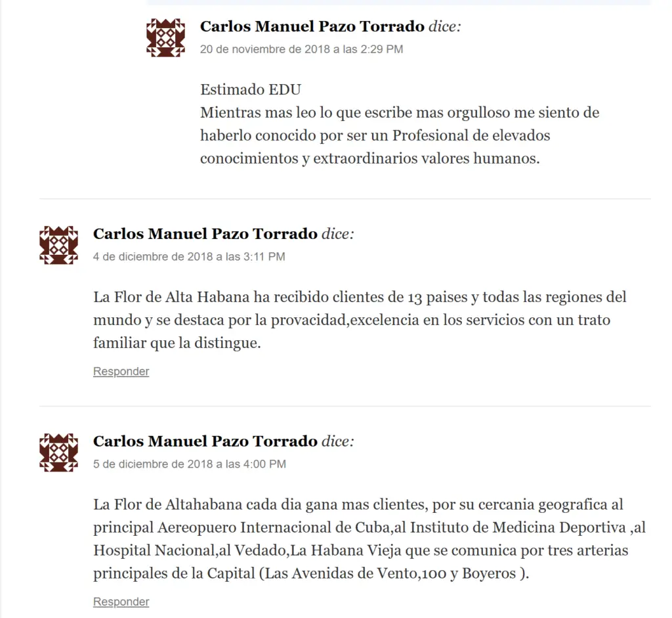This screenshot has width=672, height=618.
Task: Open the author name on the 2:29 PM comment
Action: click(x=312, y=26)
